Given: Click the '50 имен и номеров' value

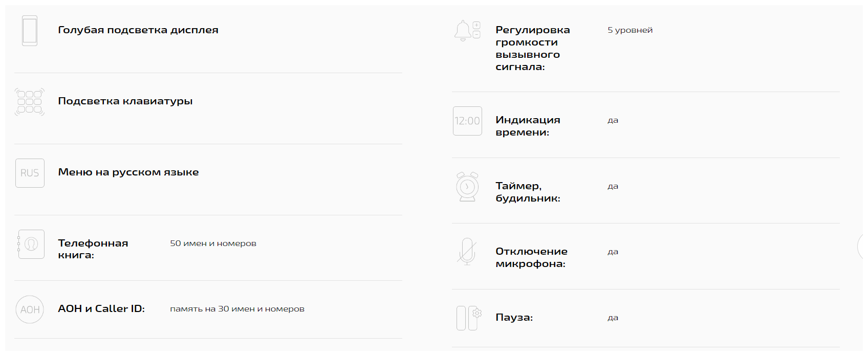Looking at the screenshot, I should 213,243.
